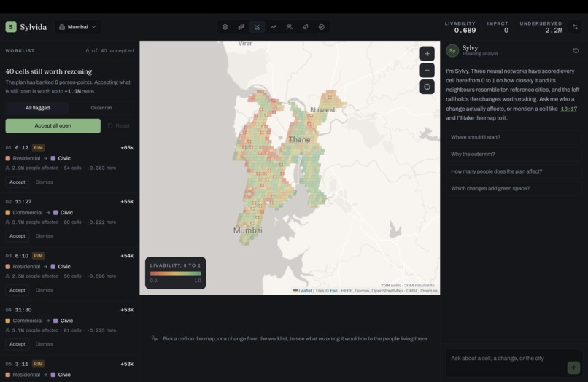Click the Impact 0 metric
The height and width of the screenshot is (382, 588).
(498, 28)
